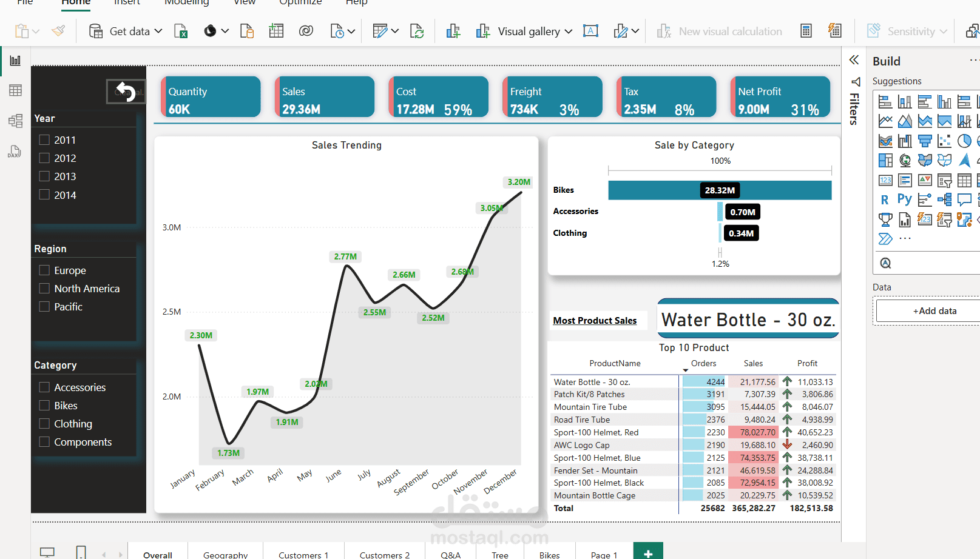The image size is (980, 559).
Task: Import from Excel workbook icon
Action: 181,31
